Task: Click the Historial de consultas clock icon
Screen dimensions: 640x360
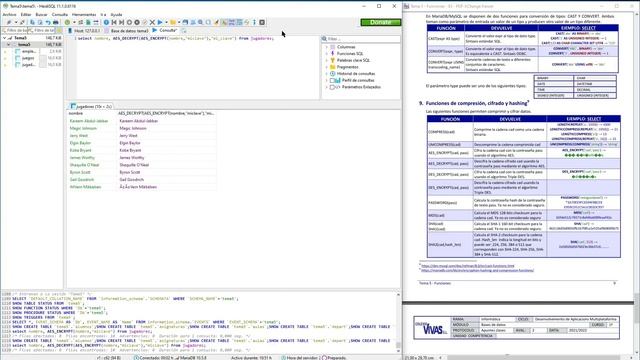Action: coord(333,73)
